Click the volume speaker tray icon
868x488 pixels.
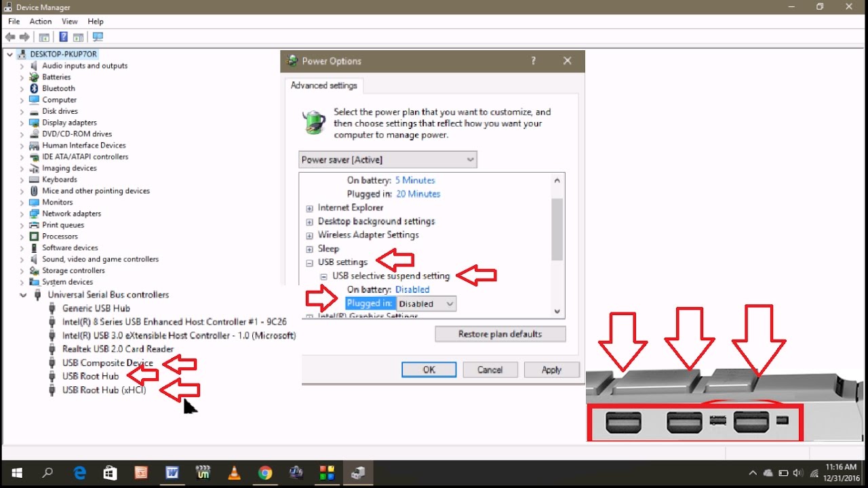pos(798,473)
